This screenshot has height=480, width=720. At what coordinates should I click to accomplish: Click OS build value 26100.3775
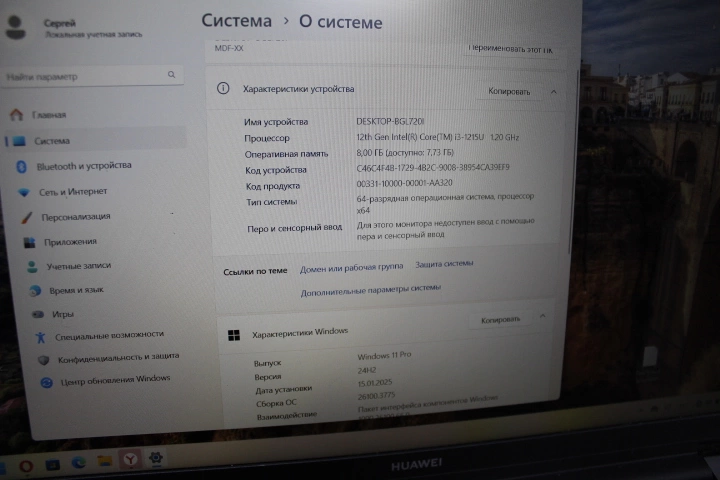376,395
